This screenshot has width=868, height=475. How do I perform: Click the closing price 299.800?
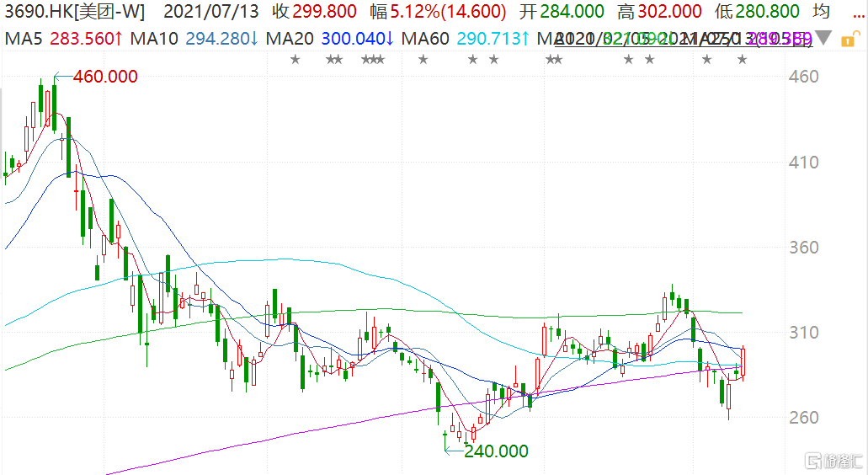coord(324,11)
